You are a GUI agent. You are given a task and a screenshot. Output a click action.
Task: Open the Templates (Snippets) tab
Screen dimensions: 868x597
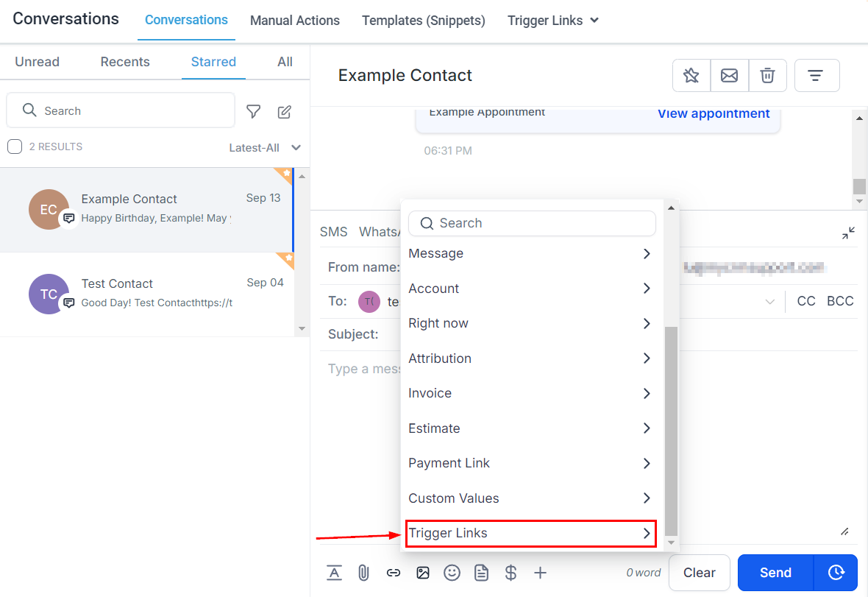[423, 21]
